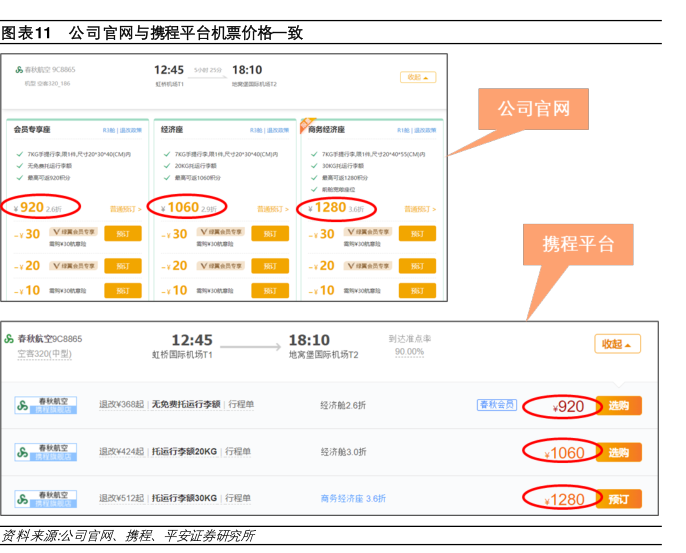This screenshot has height=553, width=686.
Task: Click Spring Airlines flagship badge on ¥1060 row
Action: [44, 452]
